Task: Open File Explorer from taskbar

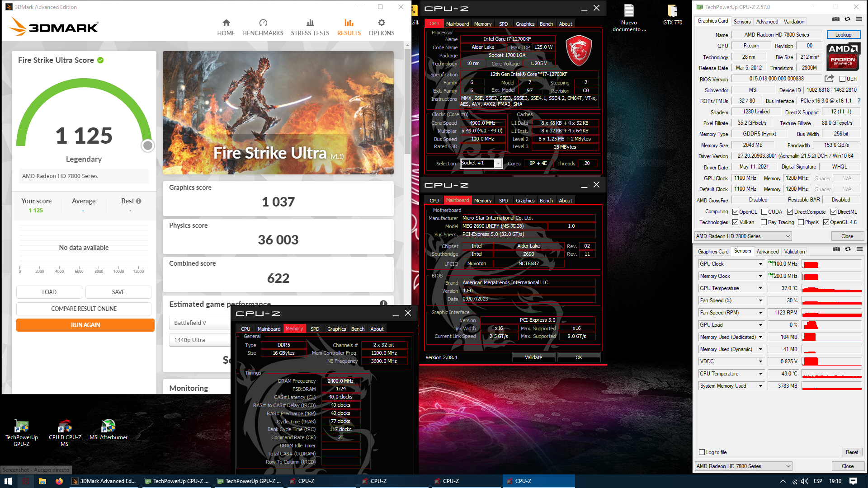Action: tap(42, 481)
